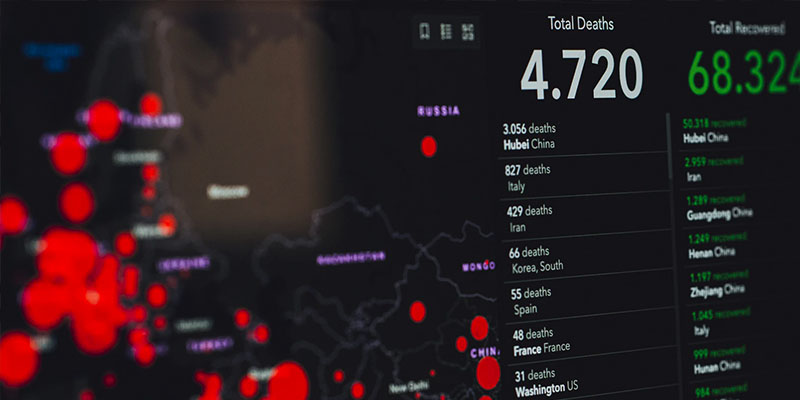
Task: Select the 1.289 recovered Guangdong China row
Action: tap(741, 207)
